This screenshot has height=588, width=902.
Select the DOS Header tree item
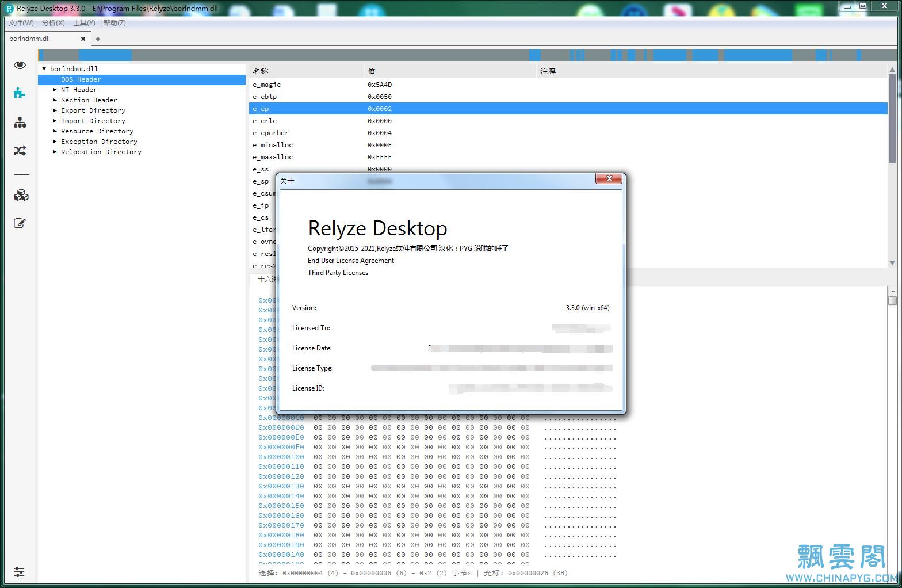coord(142,79)
